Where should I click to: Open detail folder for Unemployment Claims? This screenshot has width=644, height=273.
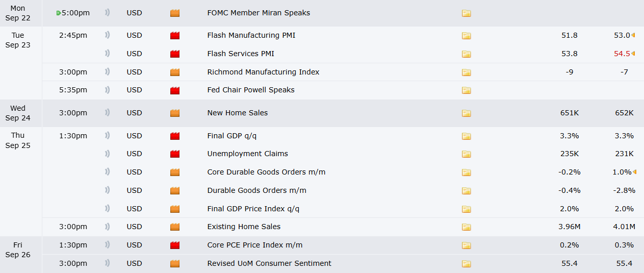point(466,154)
